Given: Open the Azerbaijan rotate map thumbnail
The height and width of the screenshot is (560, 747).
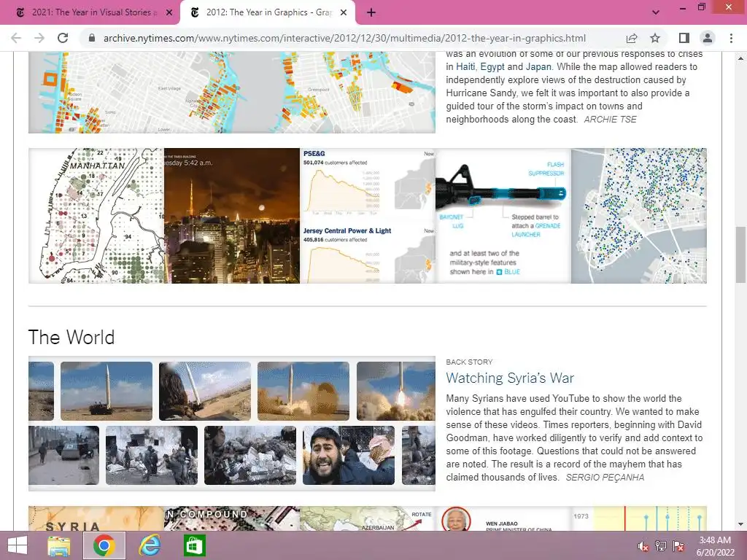Looking at the screenshot, I should tap(368, 518).
